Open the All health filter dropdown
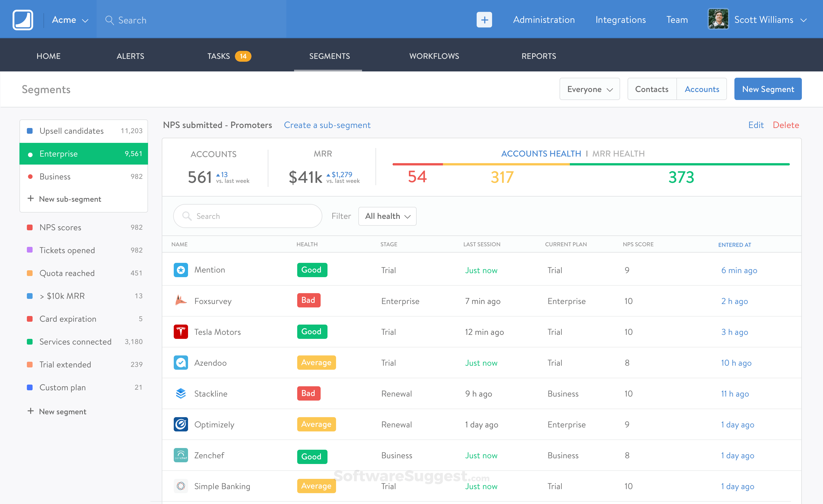Viewport: 823px width, 504px height. (387, 216)
